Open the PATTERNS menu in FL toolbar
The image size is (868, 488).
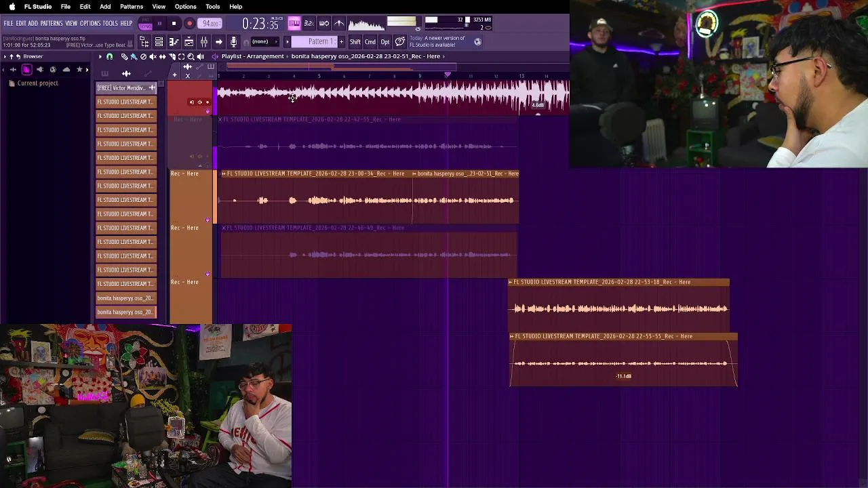coord(52,23)
